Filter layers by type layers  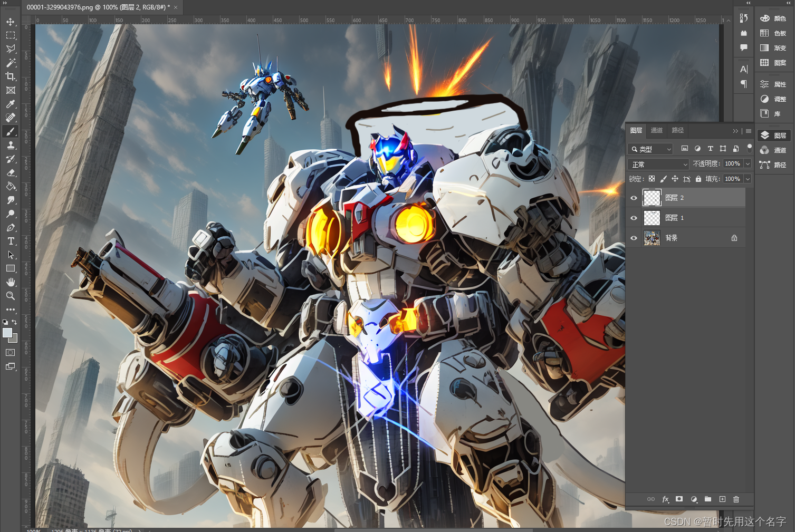click(x=710, y=149)
